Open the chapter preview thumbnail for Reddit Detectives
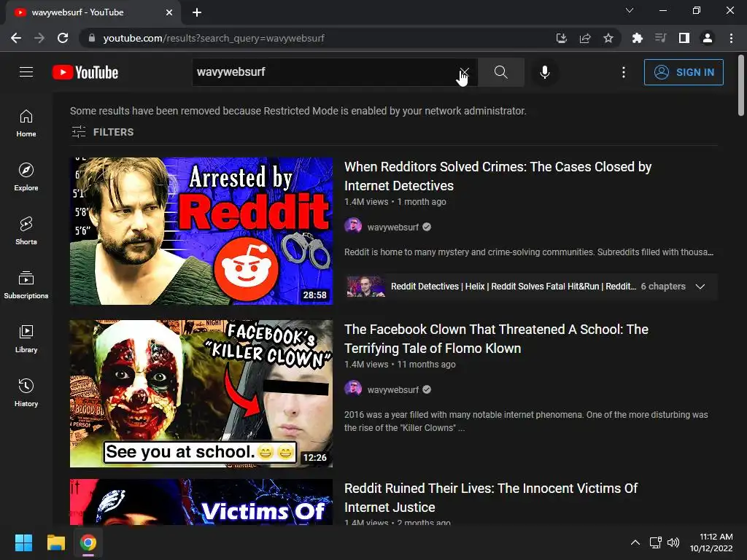Screen dimensions: 747x560 click(366, 287)
